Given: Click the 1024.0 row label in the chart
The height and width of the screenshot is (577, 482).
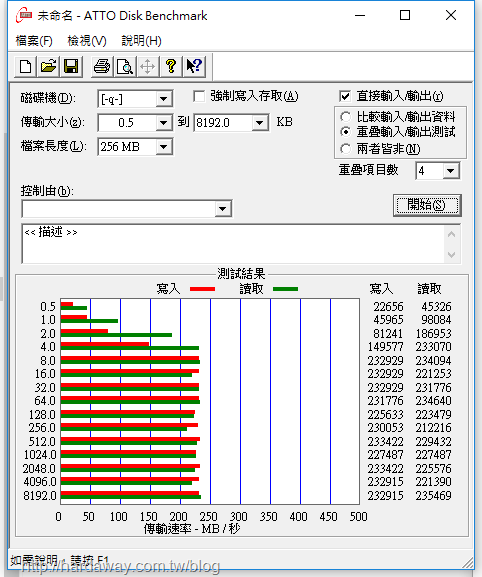Looking at the screenshot, I should click(40, 455).
